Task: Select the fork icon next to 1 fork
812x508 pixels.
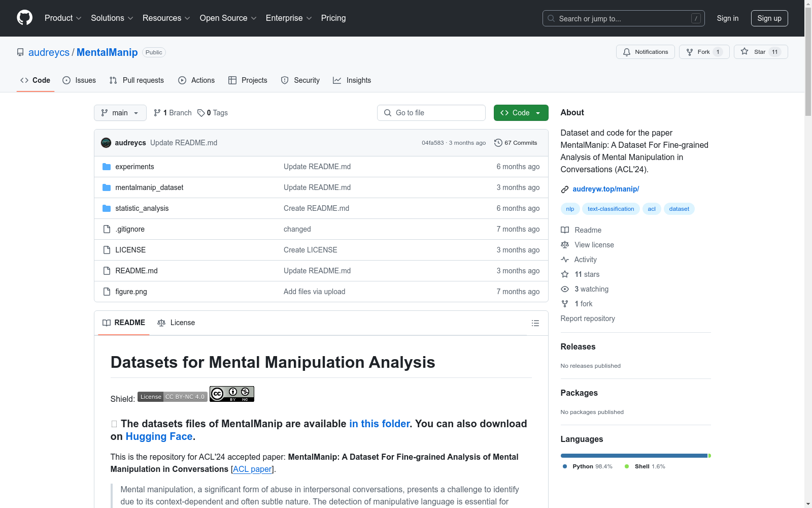Action: pos(565,304)
